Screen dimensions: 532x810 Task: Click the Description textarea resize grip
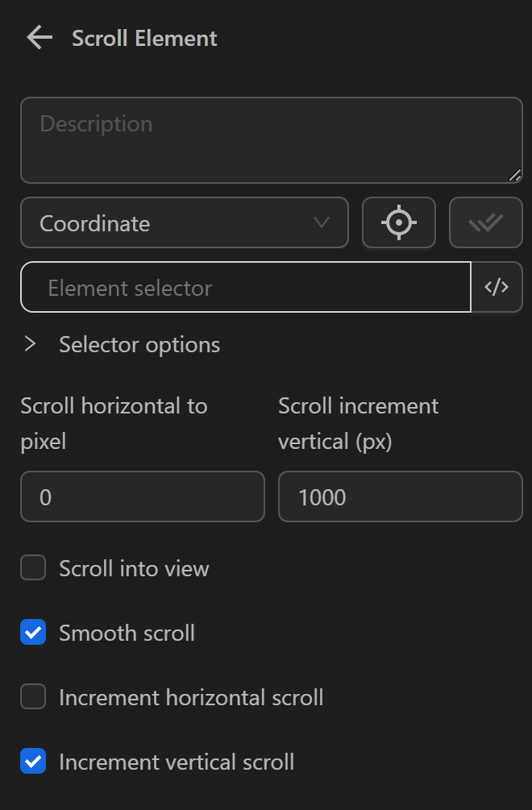(516, 174)
